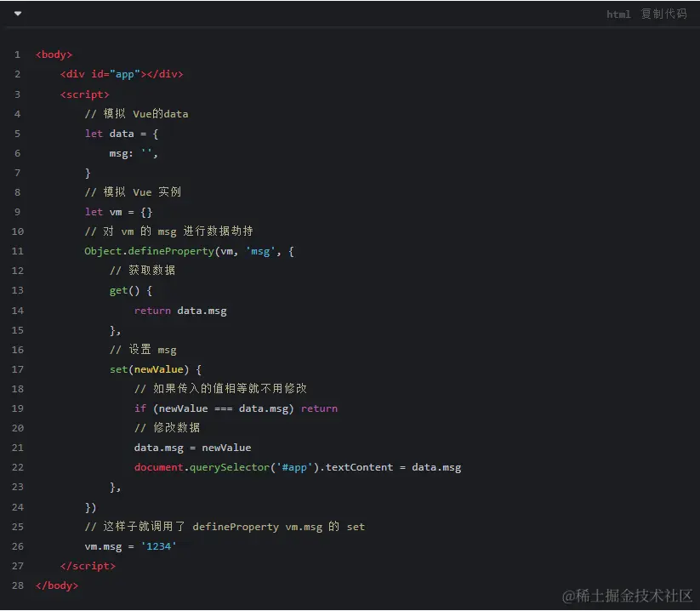Click the comment 模拟 Vue的data
The image size is (700, 611).
point(137,114)
